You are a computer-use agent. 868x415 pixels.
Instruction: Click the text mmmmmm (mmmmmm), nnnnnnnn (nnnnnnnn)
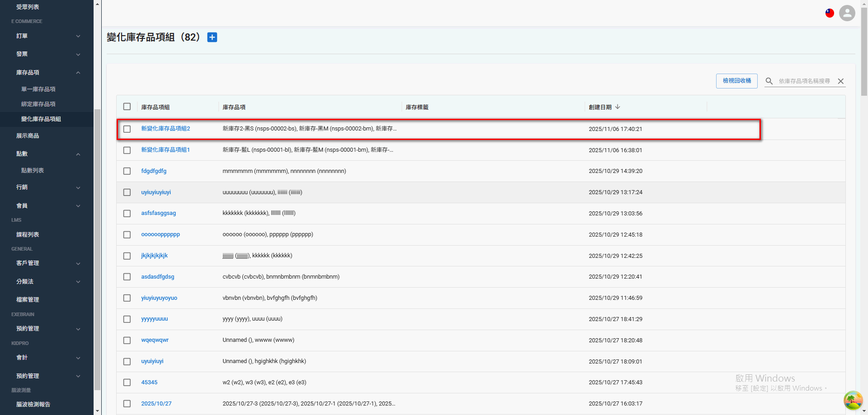[284, 171]
